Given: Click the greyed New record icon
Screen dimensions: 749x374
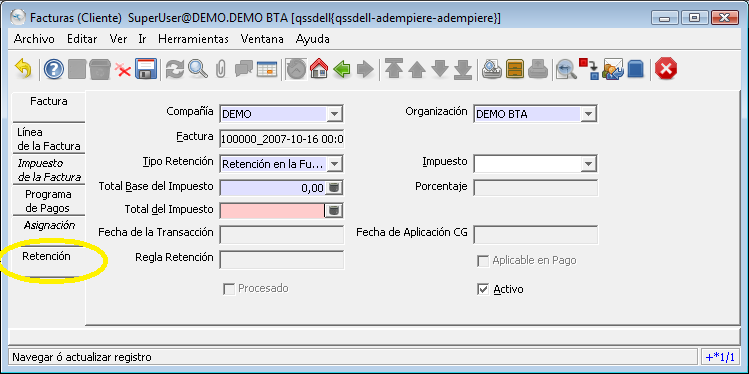Looking at the screenshot, I should pos(76,70).
